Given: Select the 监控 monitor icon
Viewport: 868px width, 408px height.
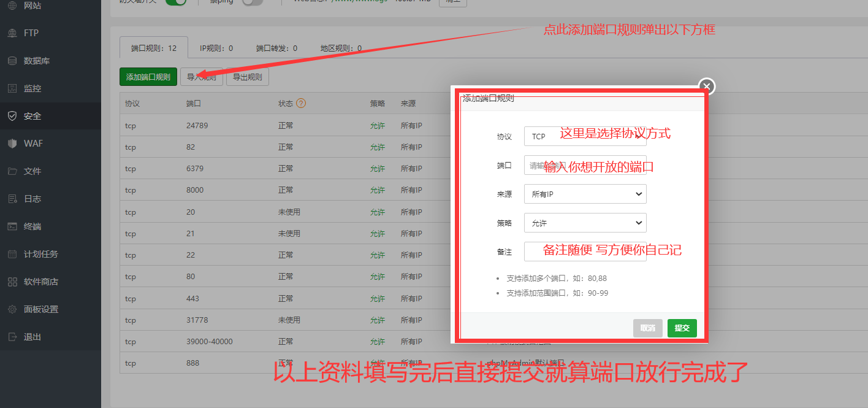Looking at the screenshot, I should [12, 88].
